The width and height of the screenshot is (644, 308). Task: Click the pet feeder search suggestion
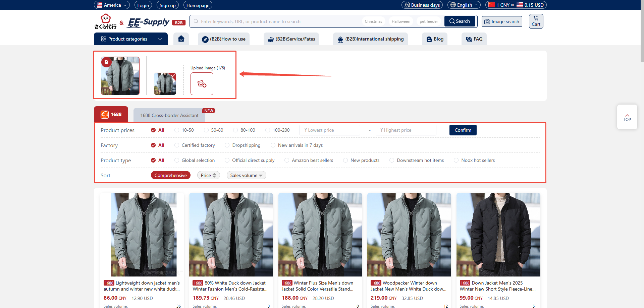coord(429,21)
